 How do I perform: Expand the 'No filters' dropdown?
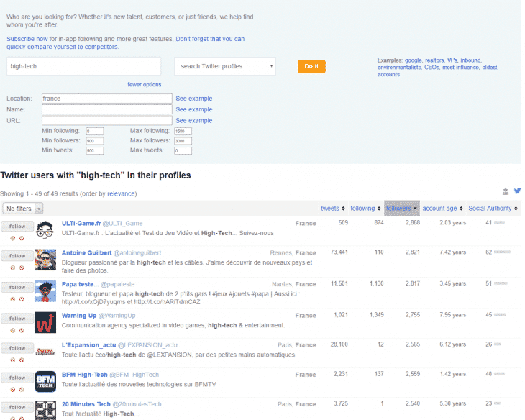(22, 209)
